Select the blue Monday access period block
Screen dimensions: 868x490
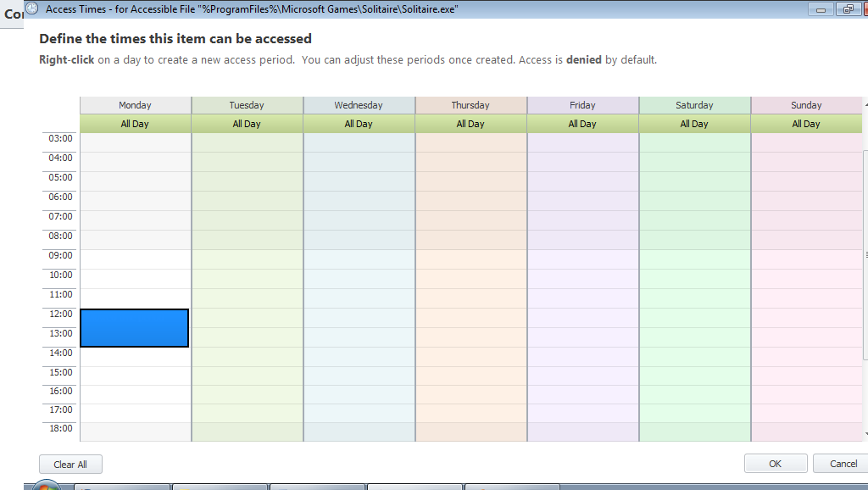point(135,328)
